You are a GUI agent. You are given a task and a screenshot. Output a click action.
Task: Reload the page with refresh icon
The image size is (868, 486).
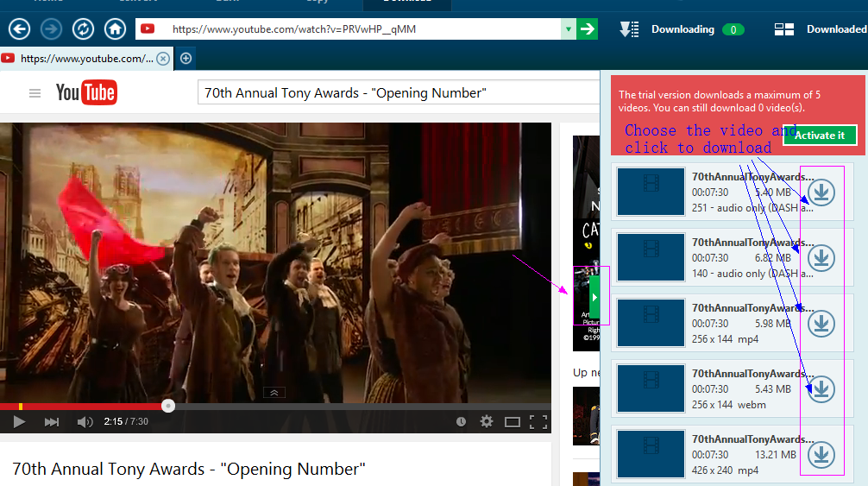(83, 28)
